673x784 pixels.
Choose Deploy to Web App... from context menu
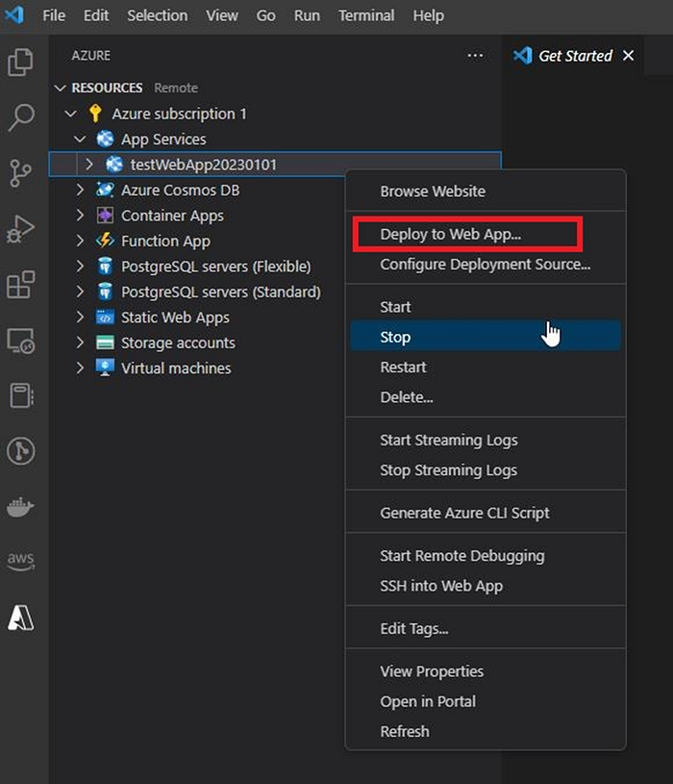[486, 234]
